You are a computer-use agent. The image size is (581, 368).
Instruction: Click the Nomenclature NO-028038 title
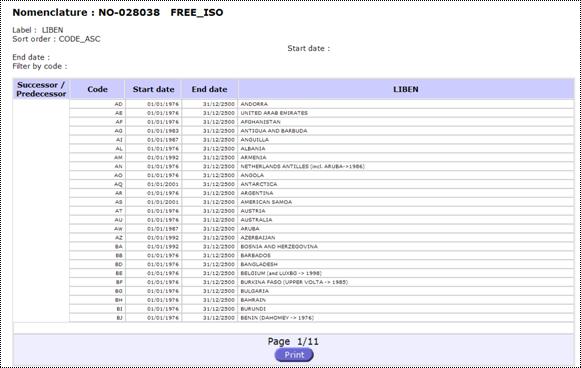118,13
